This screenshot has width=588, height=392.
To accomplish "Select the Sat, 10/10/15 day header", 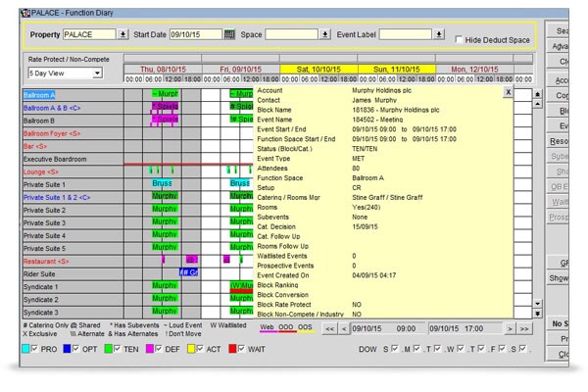I will click(318, 70).
